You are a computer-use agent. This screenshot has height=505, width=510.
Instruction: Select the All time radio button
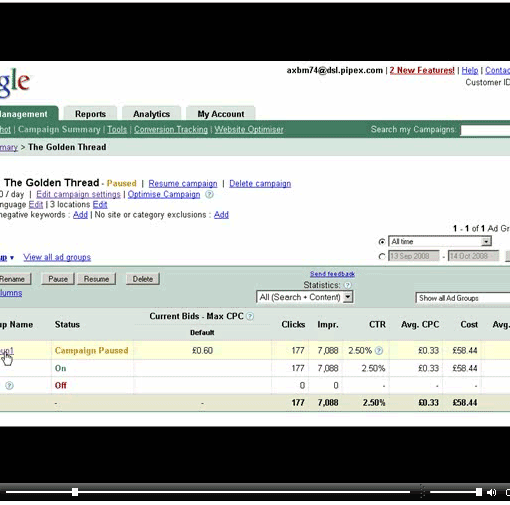point(382,242)
